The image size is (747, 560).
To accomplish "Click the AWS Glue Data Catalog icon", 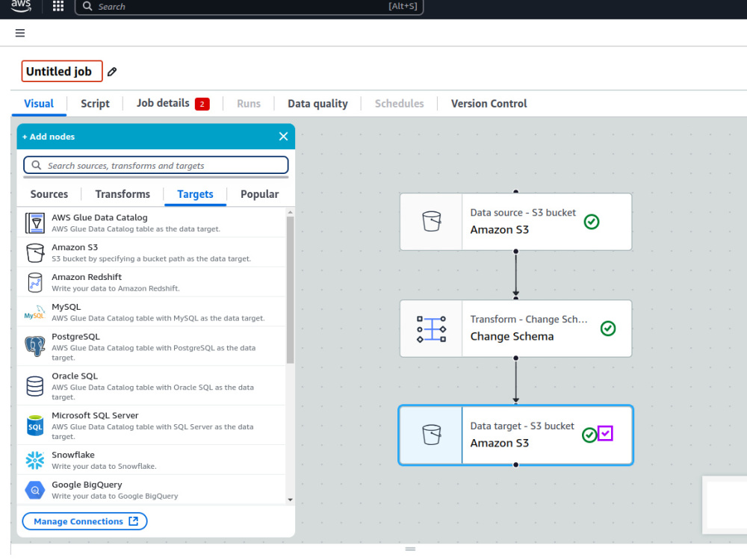I will coord(35,223).
